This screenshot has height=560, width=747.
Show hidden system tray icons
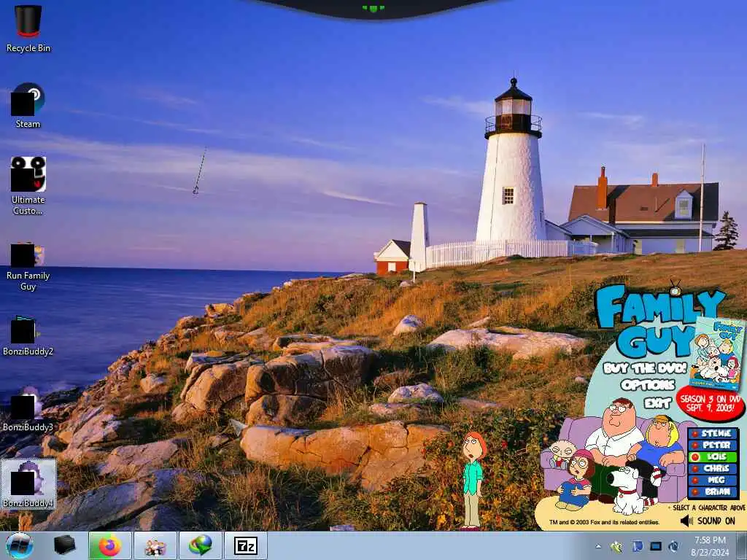pyautogui.click(x=598, y=546)
